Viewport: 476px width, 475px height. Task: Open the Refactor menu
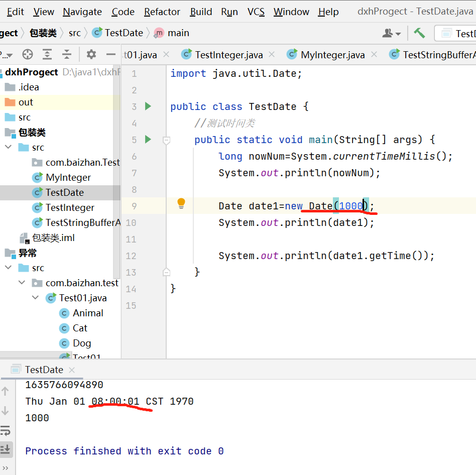point(162,12)
